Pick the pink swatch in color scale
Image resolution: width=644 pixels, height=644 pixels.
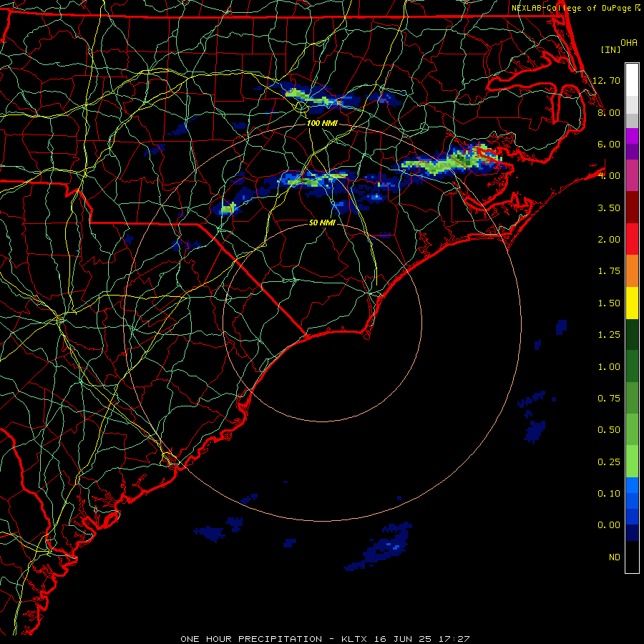[632, 176]
